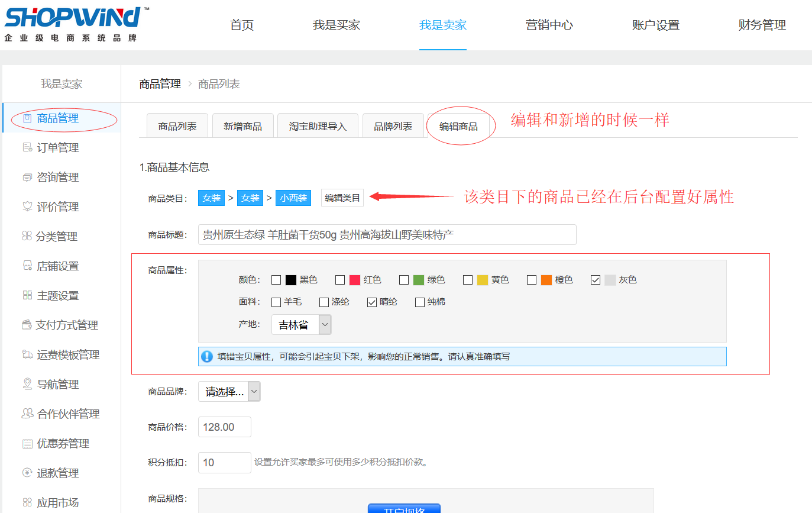Check the 羊毛 fabric checkbox
Screen dimensions: 812x513
[276, 302]
